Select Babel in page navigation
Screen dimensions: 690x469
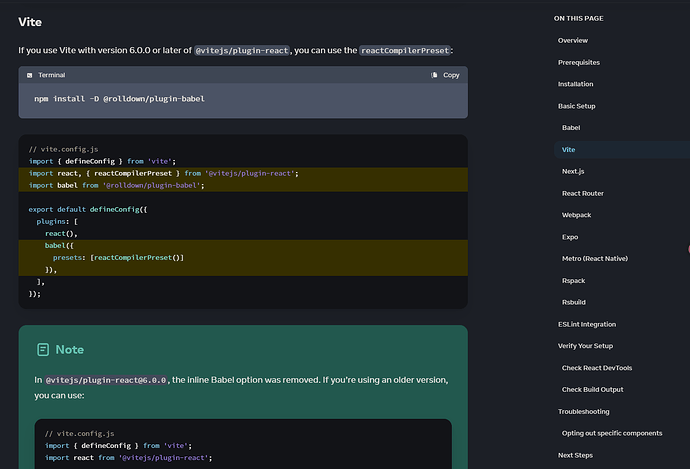click(x=571, y=128)
